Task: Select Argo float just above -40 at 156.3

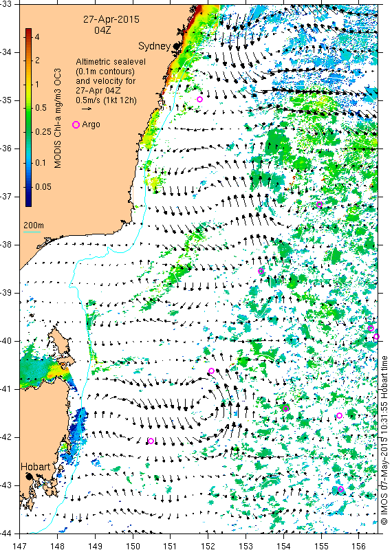Action: 371,329
